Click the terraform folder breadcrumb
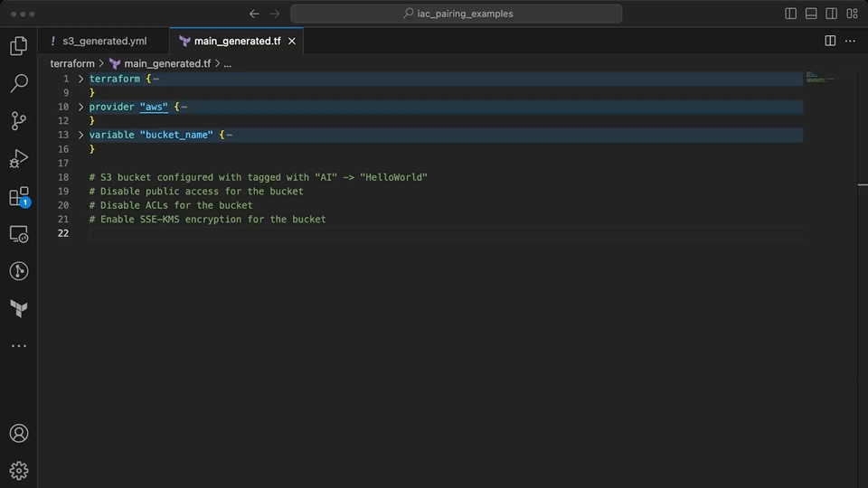Image resolution: width=868 pixels, height=488 pixels. 72,64
